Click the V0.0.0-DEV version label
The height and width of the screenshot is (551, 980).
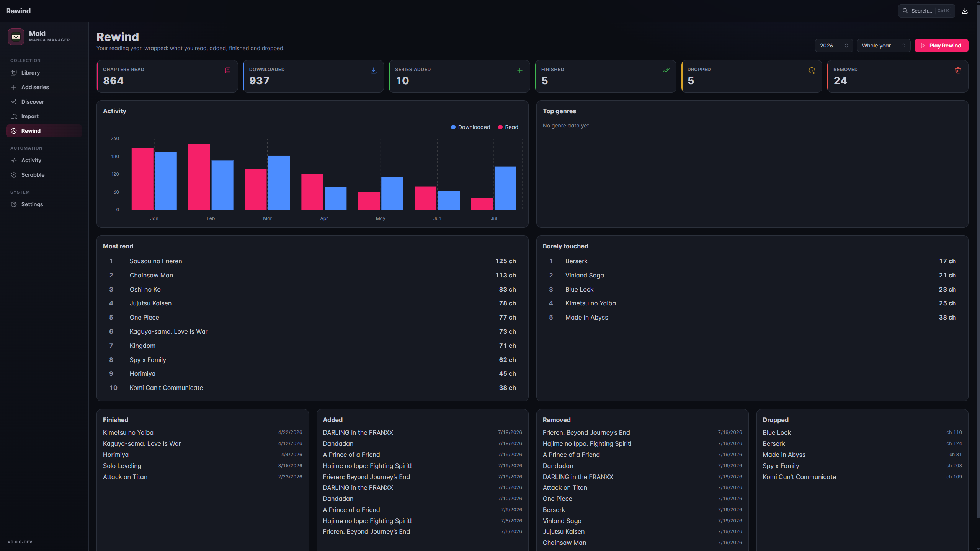coord(20,542)
